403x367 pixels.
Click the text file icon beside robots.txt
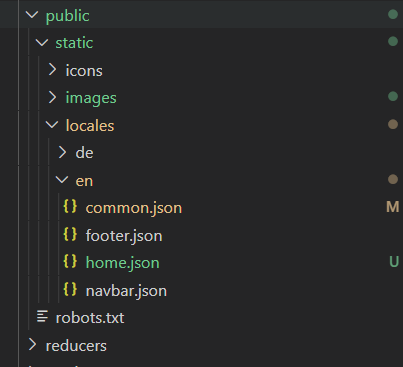(x=42, y=317)
